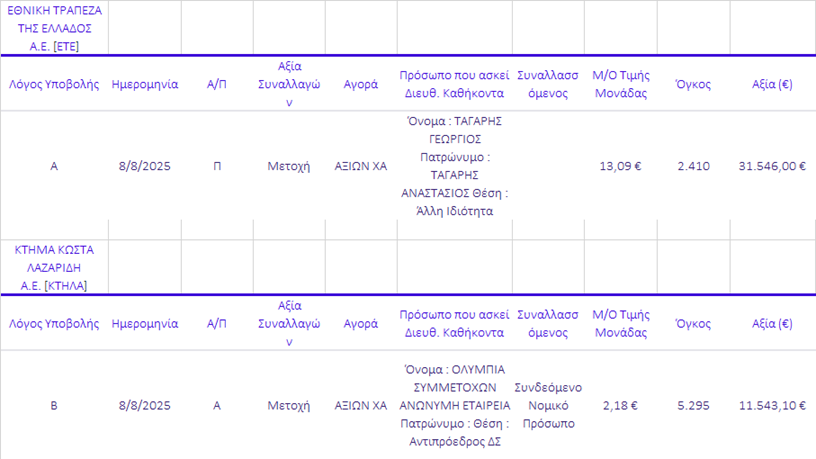Click the Α/Π header in the ΚΤΗΛΑ table
The image size is (816, 459).
click(x=217, y=324)
